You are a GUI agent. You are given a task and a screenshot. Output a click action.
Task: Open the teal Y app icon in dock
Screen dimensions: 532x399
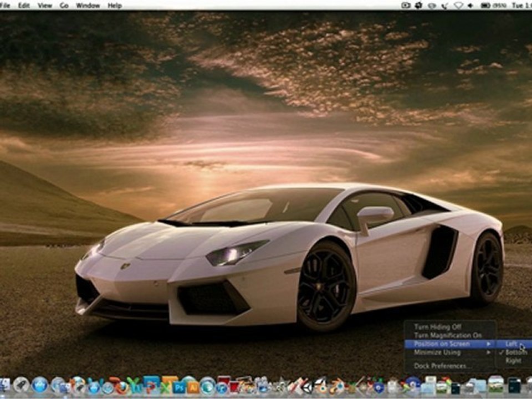[136, 386]
